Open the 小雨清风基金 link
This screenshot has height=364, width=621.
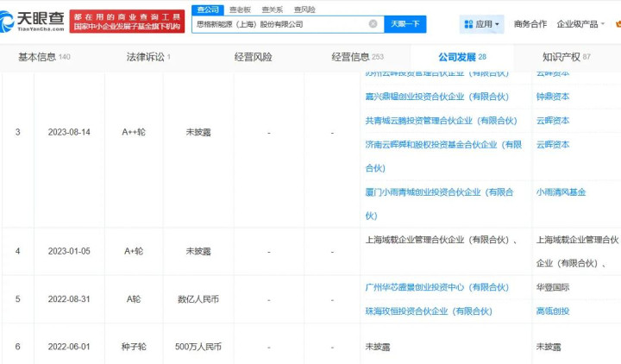559,192
